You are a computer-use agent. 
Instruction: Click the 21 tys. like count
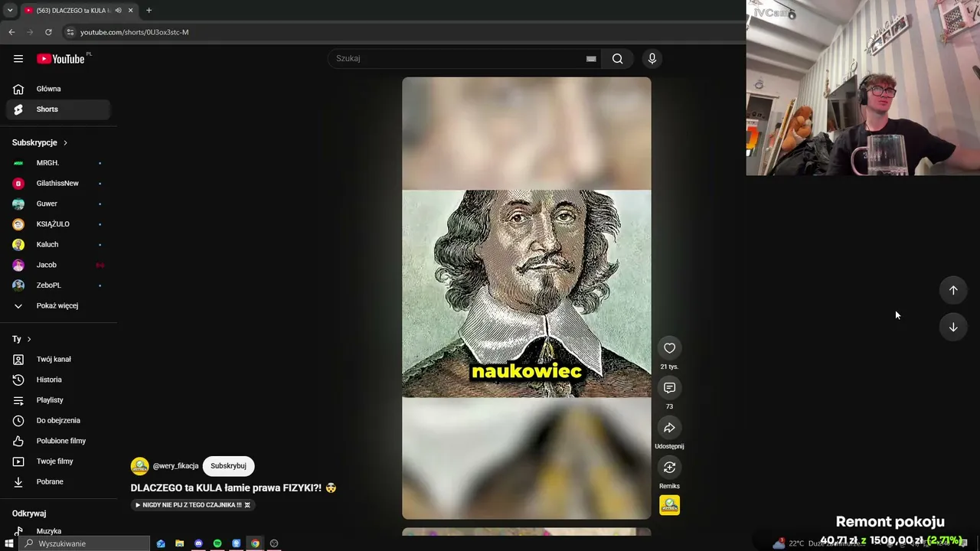pos(669,367)
